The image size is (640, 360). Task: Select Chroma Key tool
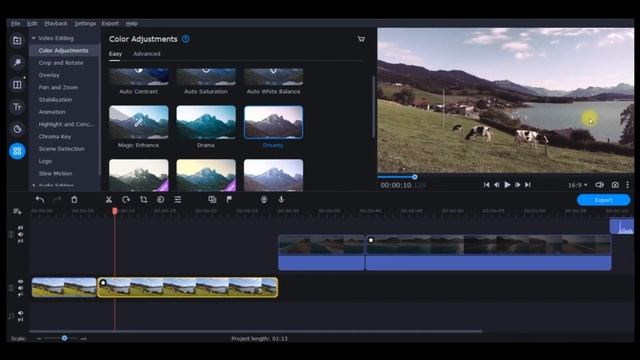(x=55, y=136)
